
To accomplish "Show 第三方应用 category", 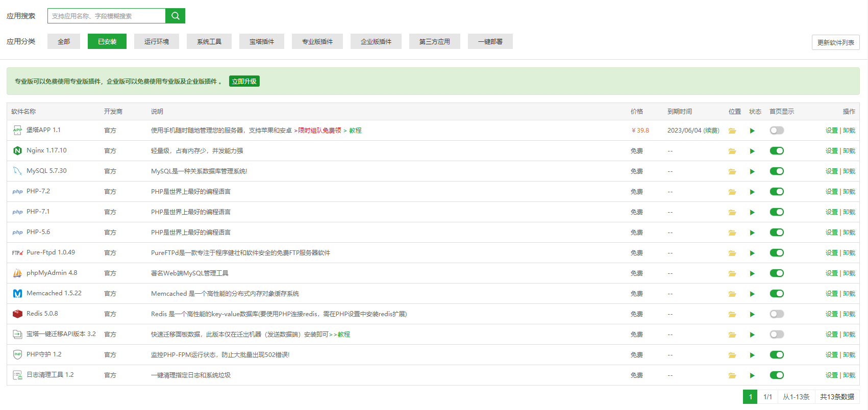I will tap(435, 41).
